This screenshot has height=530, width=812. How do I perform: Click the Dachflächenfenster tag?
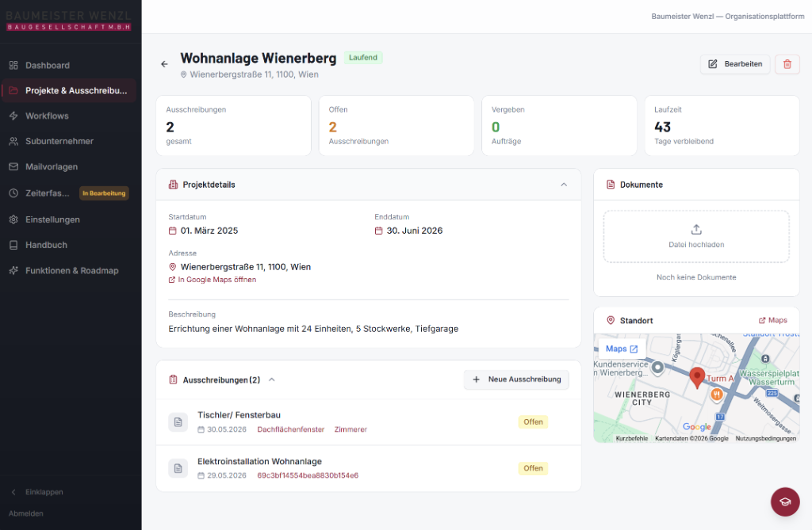coord(290,429)
